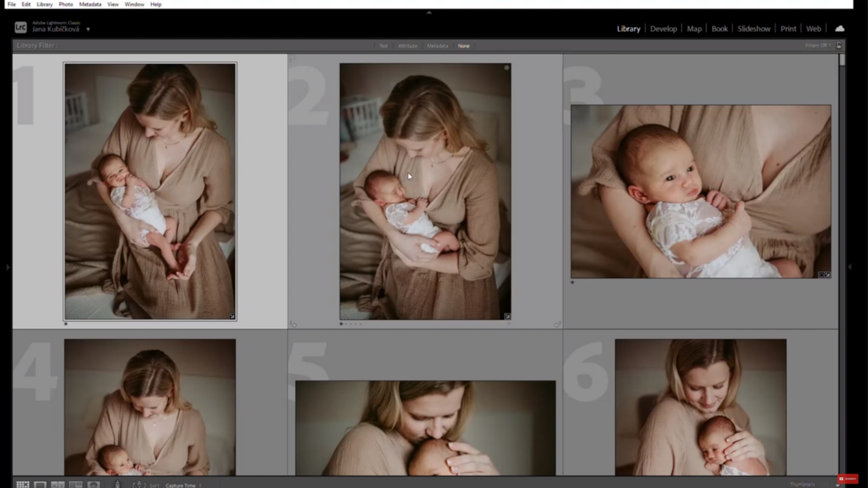Expand the right panel with the side arrow
Screen dimensions: 868x488
pyautogui.click(x=849, y=267)
